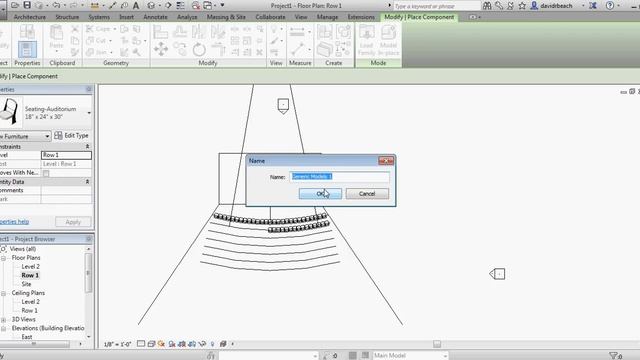Click the Visual Style icon in view control bar

[151, 344]
